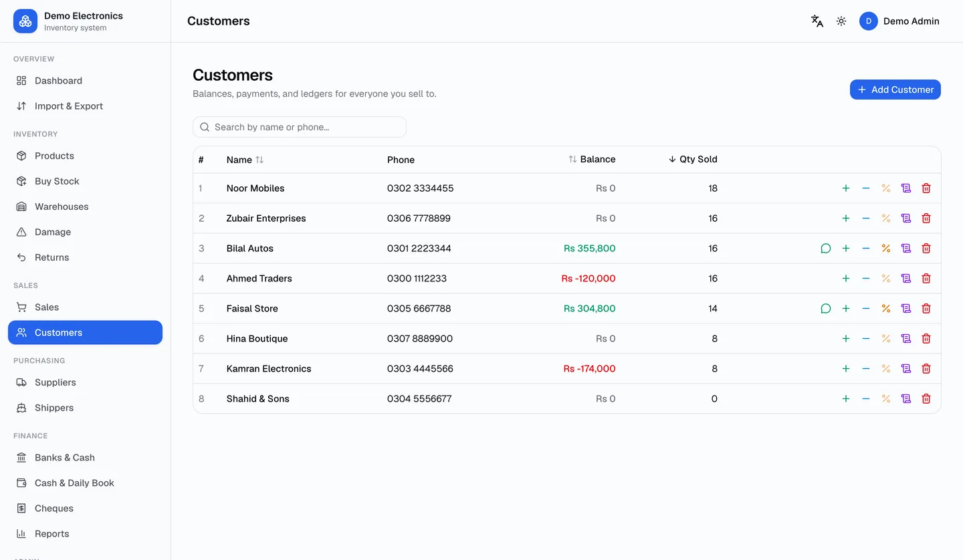
Task: Open the Demo Admin account menu
Action: [x=899, y=21]
